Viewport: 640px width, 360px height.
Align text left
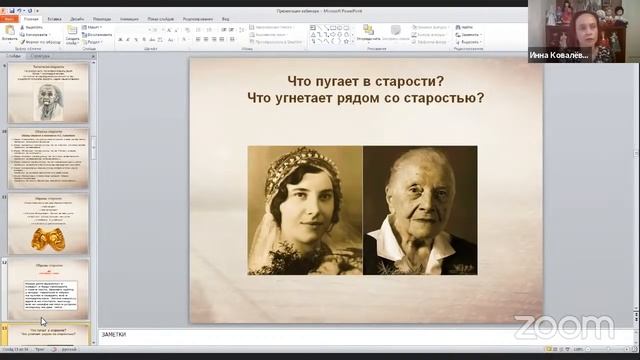point(198,39)
